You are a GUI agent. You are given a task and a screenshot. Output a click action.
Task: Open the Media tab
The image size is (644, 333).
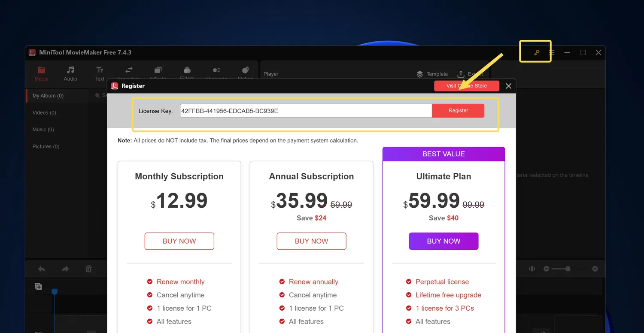coord(41,73)
